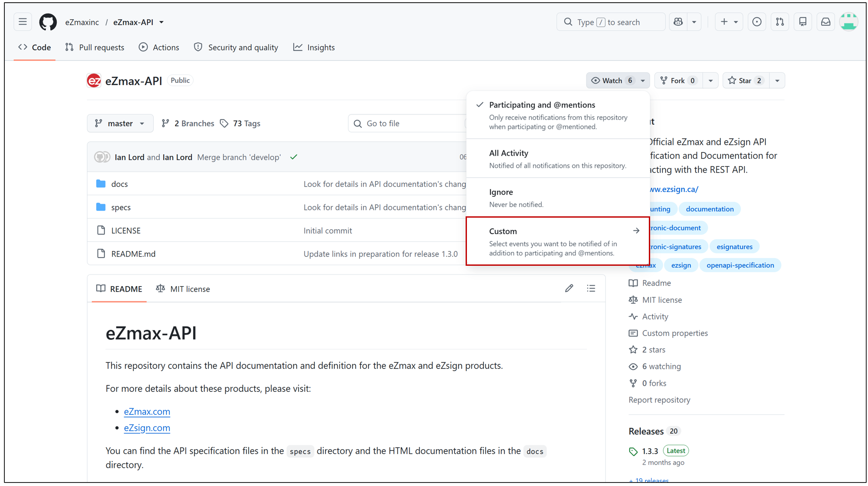The width and height of the screenshot is (868, 486).
Task: Open the 1.3.3 Latest release
Action: click(x=658, y=451)
